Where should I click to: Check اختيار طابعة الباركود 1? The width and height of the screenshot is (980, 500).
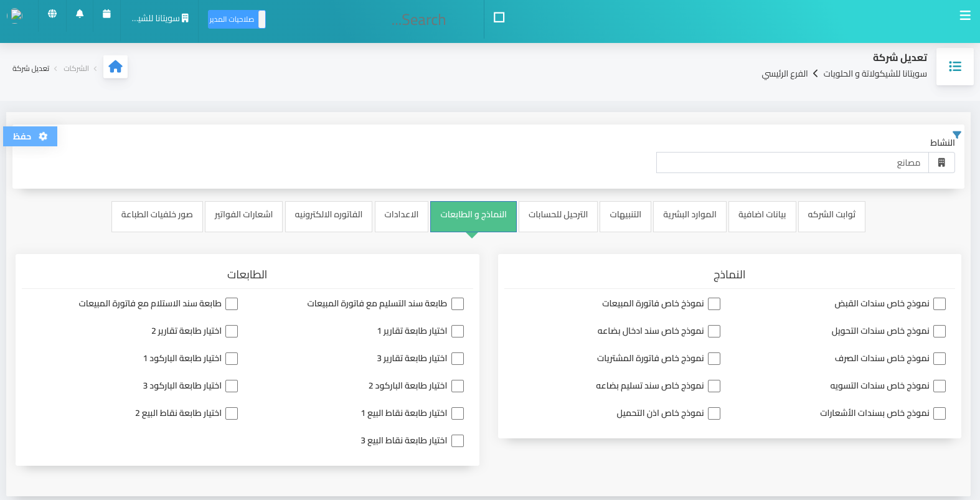click(x=232, y=359)
